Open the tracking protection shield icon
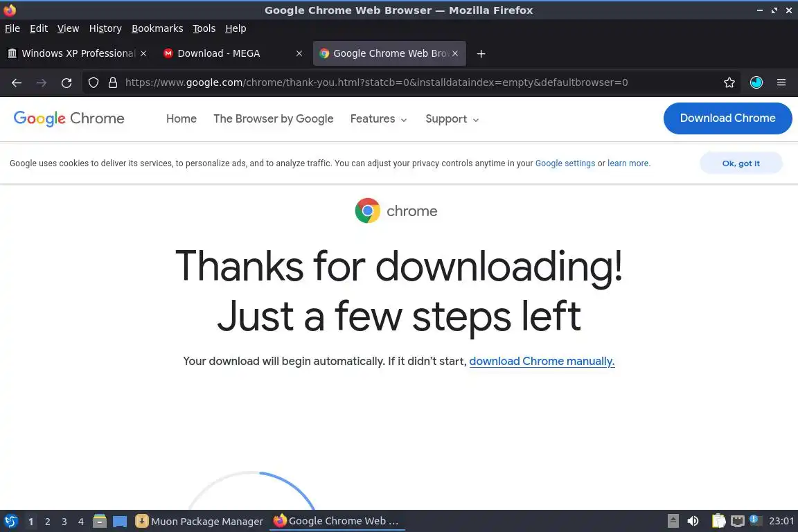 [x=93, y=82]
